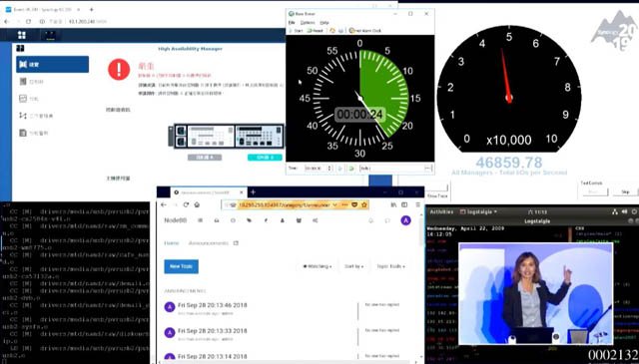
Task: Reload the NodeBB page in Firefox
Action: click(186, 204)
